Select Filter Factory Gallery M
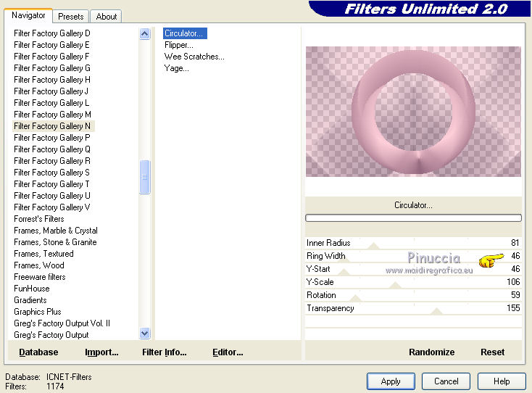The image size is (532, 393). point(52,115)
